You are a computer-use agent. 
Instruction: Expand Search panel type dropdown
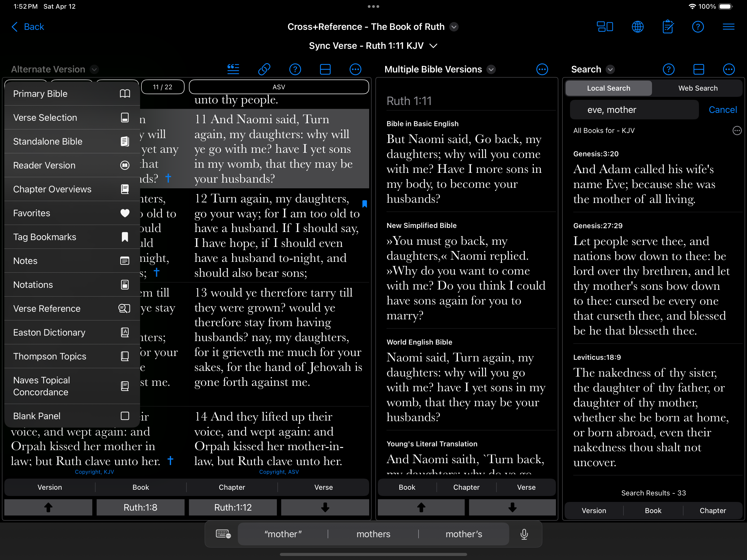coord(610,69)
